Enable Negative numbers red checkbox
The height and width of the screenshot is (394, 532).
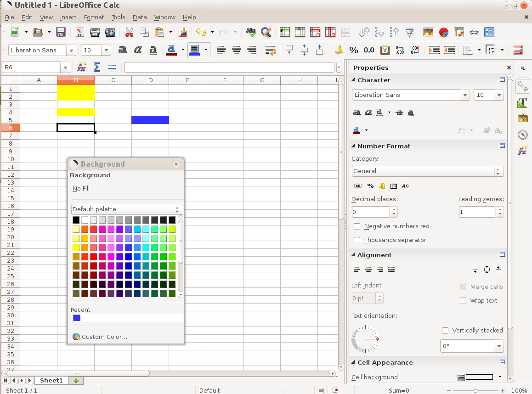[357, 226]
